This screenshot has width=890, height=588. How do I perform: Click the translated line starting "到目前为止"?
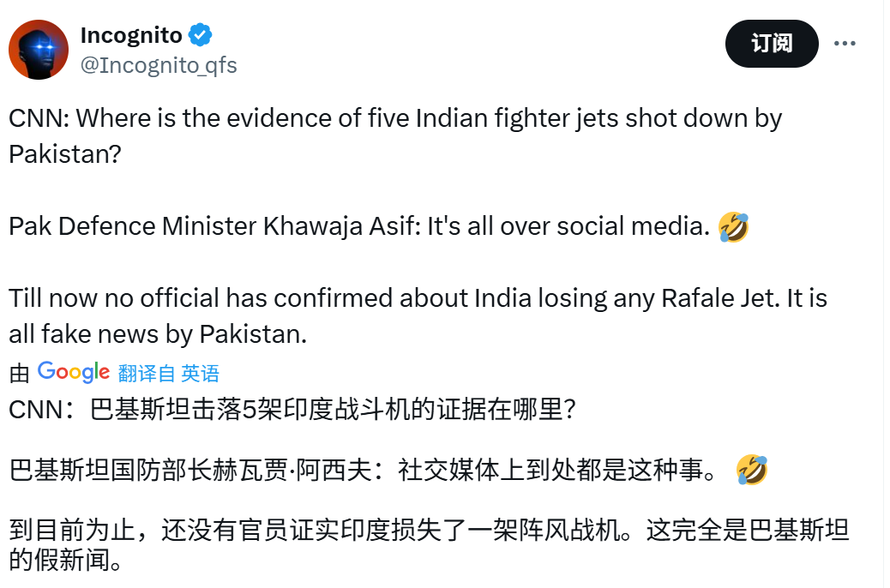click(x=429, y=531)
